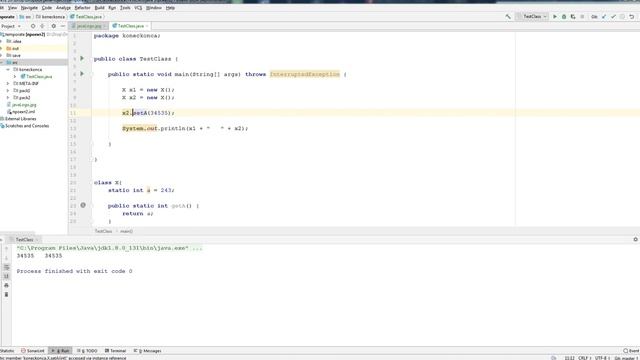Click koneckonca in the navigation breadcrumb
Image resolution: width=640 pixels, height=360 pixels.
[51, 17]
